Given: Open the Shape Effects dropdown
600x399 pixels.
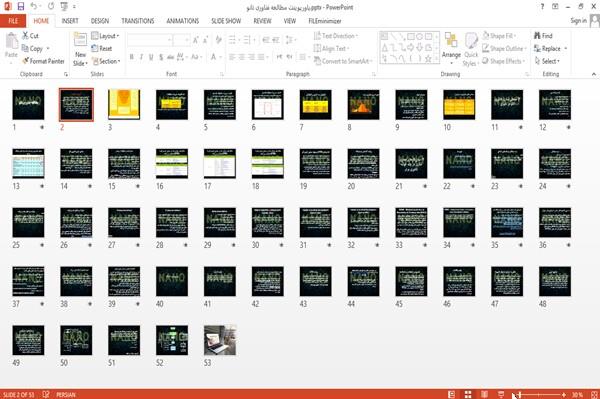Looking at the screenshot, I should tap(504, 61).
